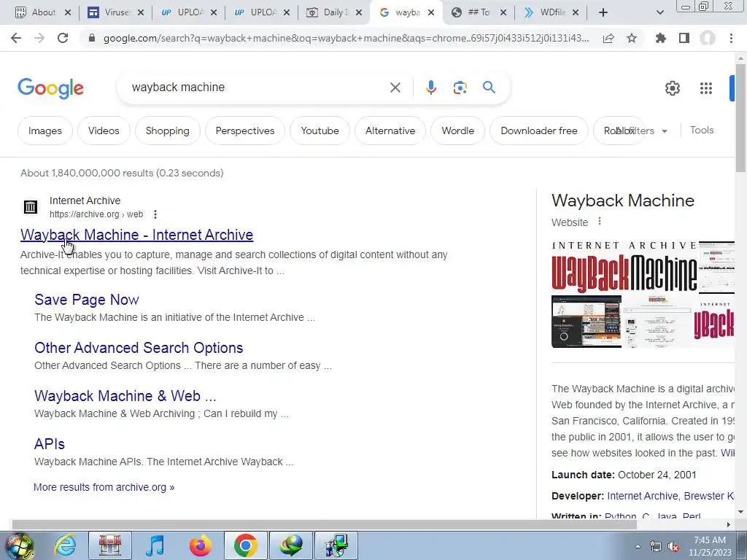The image size is (747, 560).
Task: Open the dark screenshot thumbnail in knowledge panel
Action: click(x=587, y=322)
